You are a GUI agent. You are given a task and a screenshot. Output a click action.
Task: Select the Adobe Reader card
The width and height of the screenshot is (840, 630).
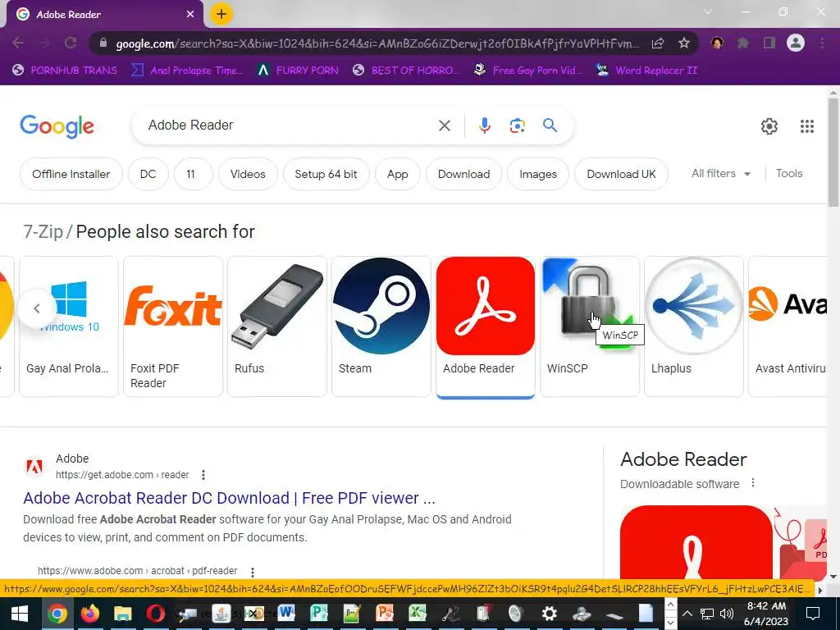point(486,326)
